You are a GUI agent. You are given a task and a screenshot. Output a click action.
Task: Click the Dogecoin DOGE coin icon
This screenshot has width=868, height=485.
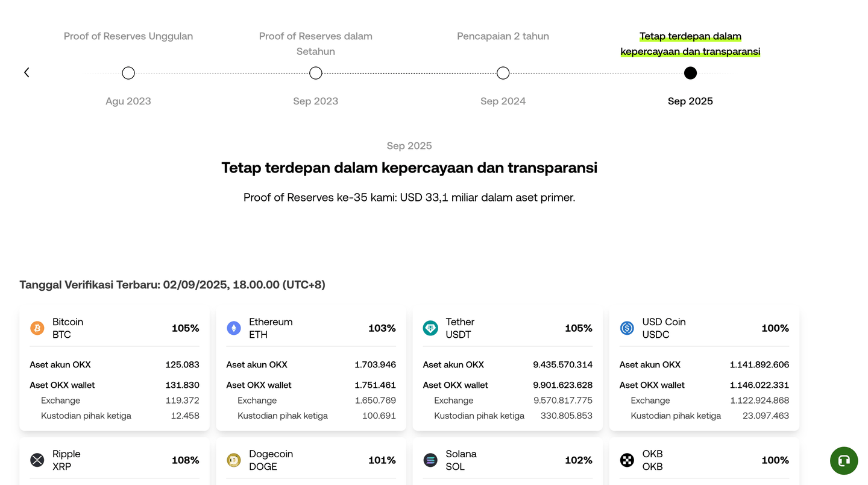pos(234,460)
